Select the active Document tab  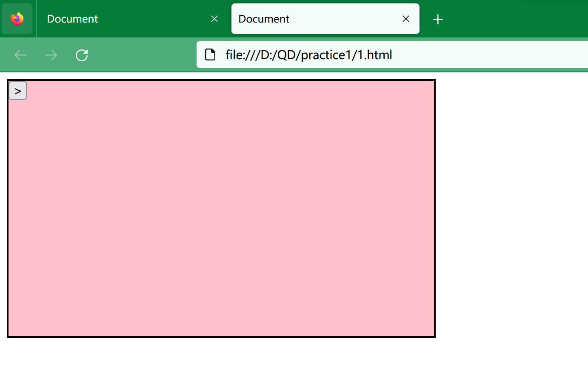click(x=315, y=19)
